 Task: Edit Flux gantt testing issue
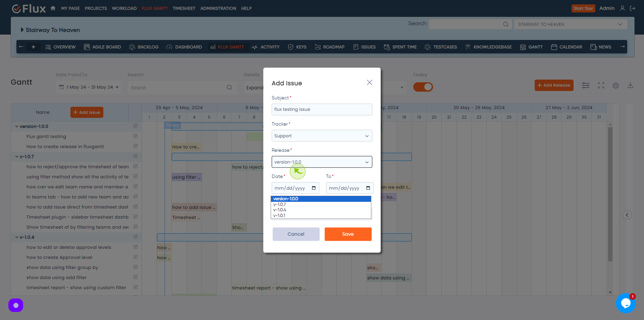[136, 136]
